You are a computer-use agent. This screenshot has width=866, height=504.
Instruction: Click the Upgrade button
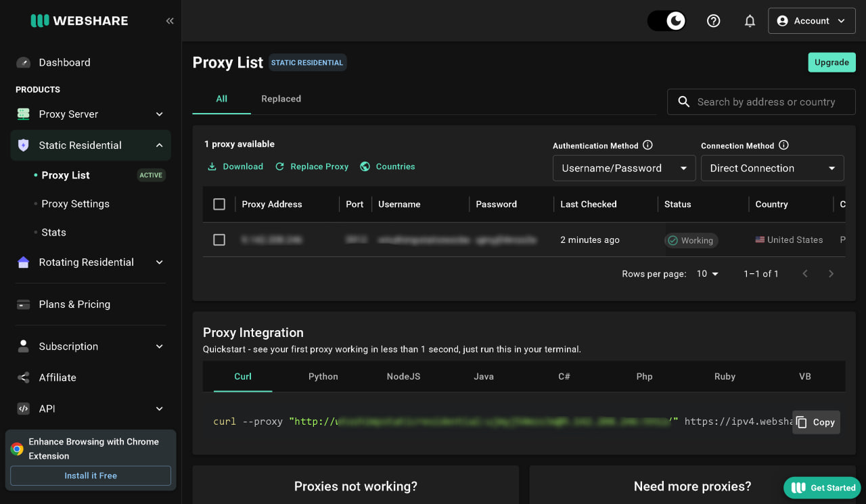(831, 62)
